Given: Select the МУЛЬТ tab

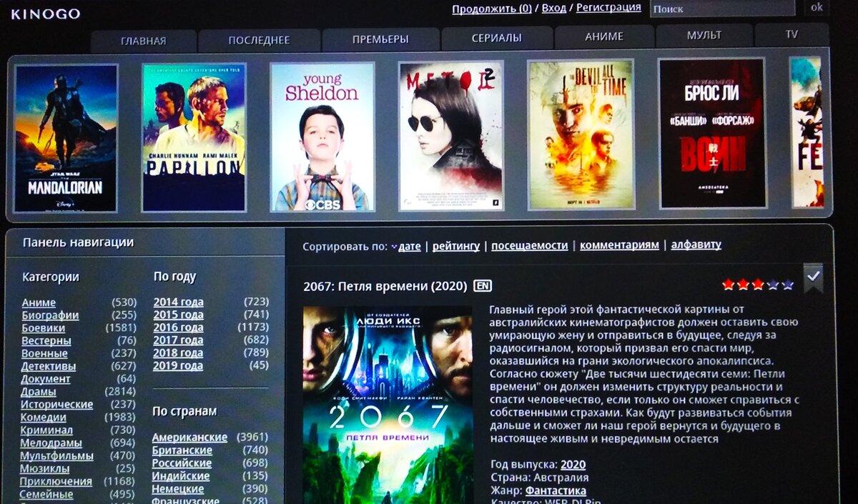Looking at the screenshot, I should click(x=704, y=35).
